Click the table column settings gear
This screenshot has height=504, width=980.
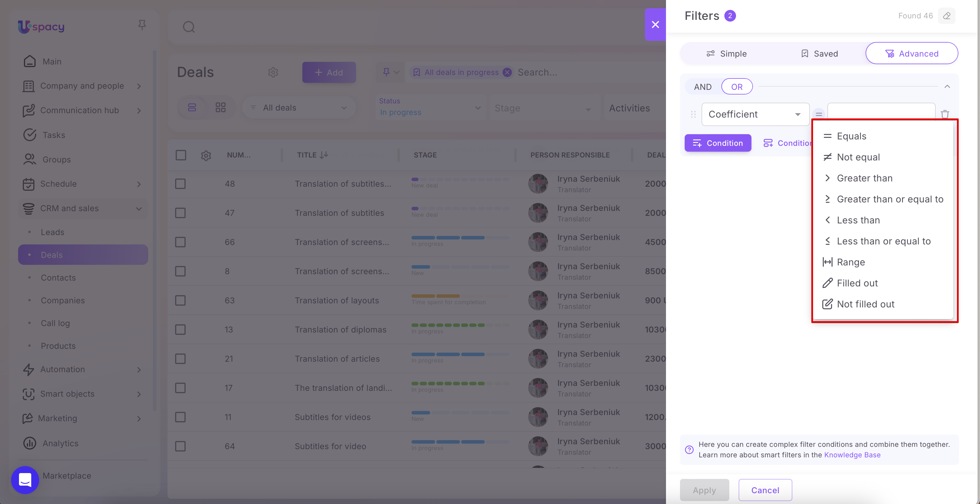[x=206, y=155]
